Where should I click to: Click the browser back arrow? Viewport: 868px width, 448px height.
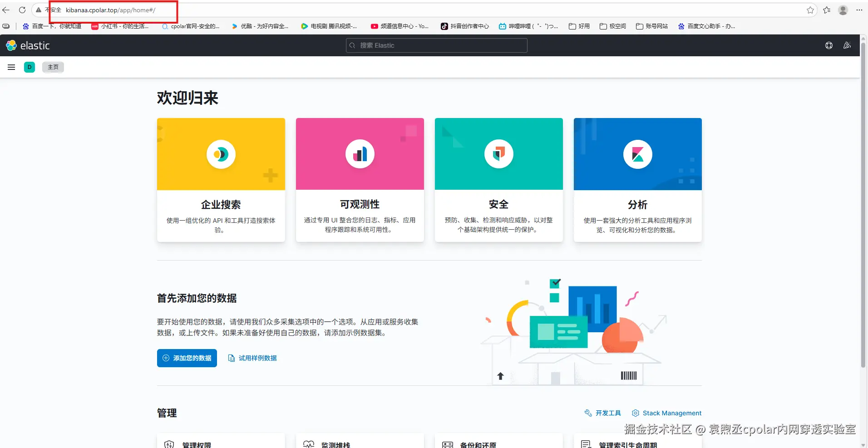pos(6,10)
